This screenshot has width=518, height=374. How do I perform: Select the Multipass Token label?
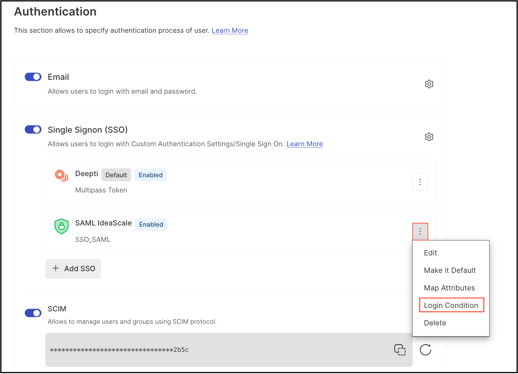[101, 190]
